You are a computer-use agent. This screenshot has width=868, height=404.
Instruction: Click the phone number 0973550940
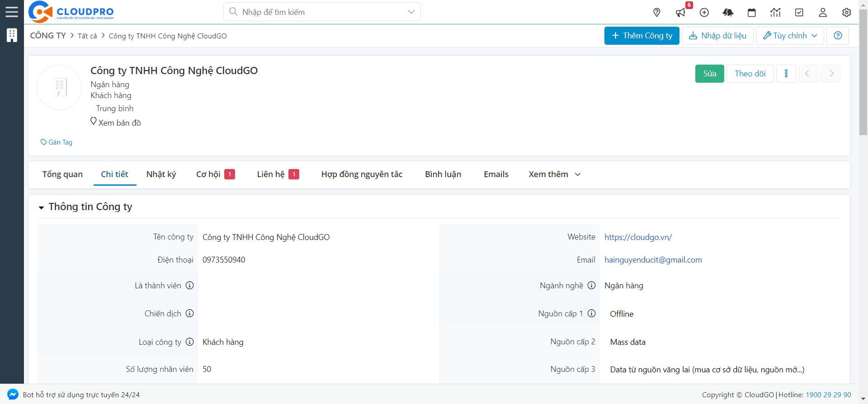(x=224, y=260)
